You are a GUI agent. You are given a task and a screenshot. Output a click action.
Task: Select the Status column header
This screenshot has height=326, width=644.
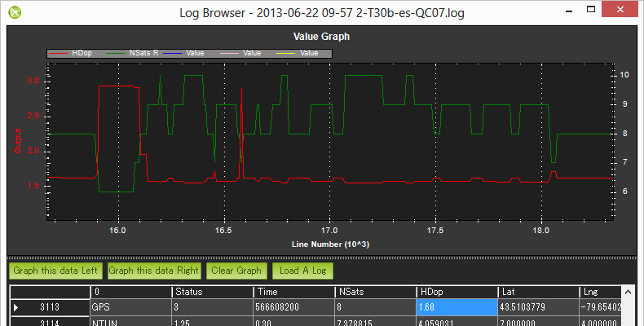click(x=212, y=291)
